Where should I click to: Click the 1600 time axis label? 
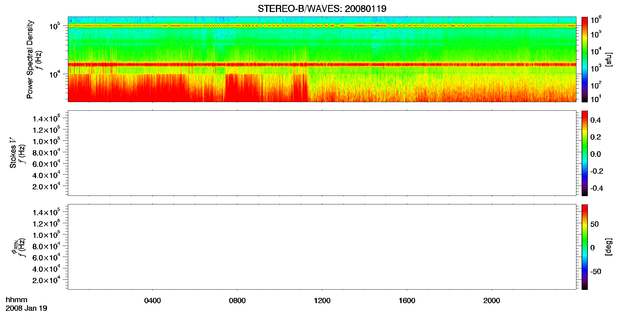click(x=407, y=301)
